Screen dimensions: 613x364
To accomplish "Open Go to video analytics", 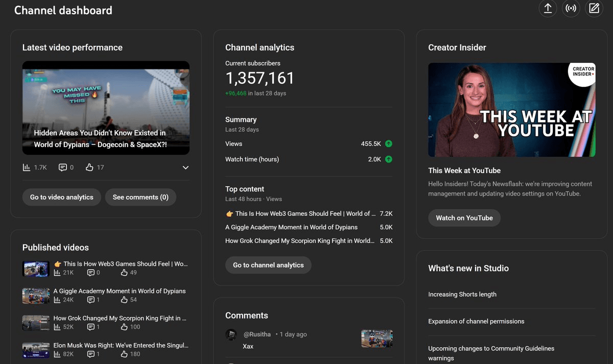I will tap(62, 197).
